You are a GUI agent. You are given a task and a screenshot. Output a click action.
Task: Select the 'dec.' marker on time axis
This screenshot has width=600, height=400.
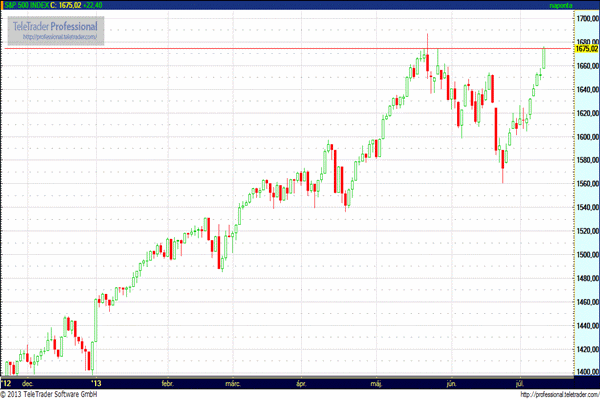click(x=28, y=383)
